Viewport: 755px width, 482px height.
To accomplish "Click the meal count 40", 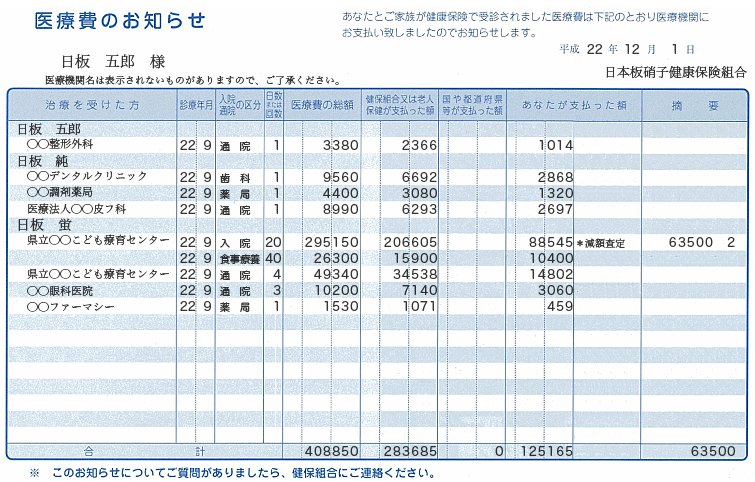I will pyautogui.click(x=273, y=258).
